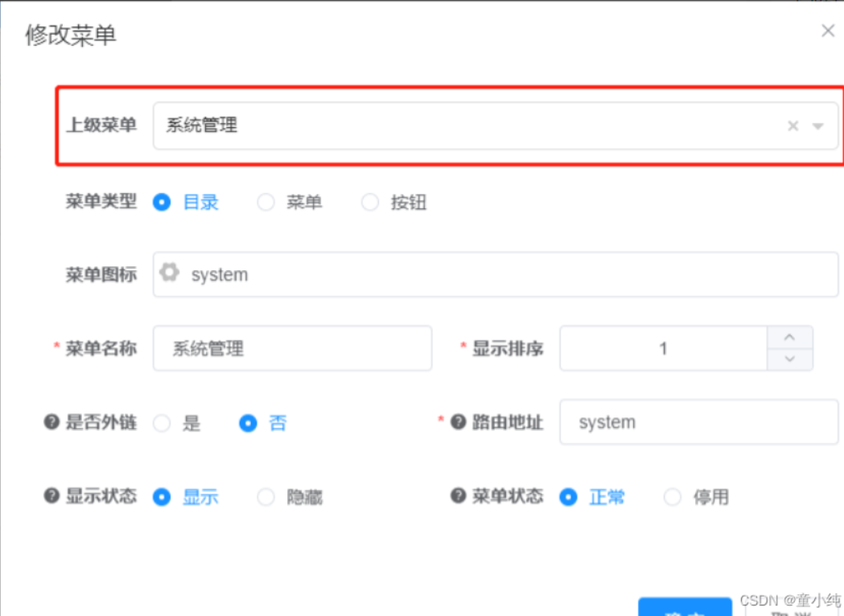This screenshot has width=844, height=616.
Task: Clear selected 系统管理 using the X icon
Action: [793, 125]
